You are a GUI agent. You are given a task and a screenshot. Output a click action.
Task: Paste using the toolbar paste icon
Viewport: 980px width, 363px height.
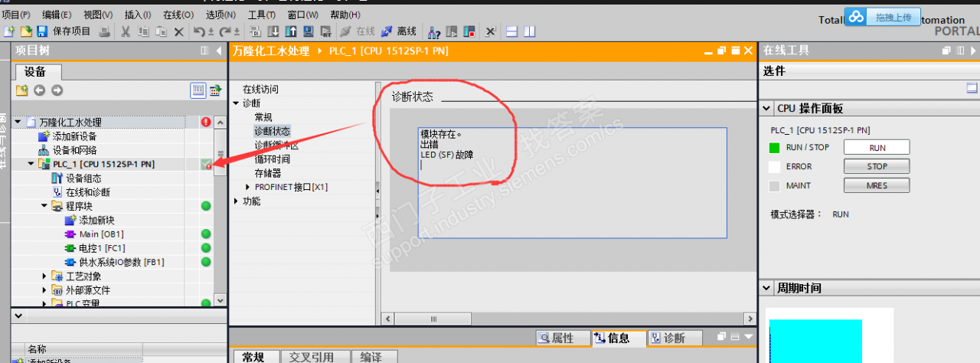tap(161, 31)
